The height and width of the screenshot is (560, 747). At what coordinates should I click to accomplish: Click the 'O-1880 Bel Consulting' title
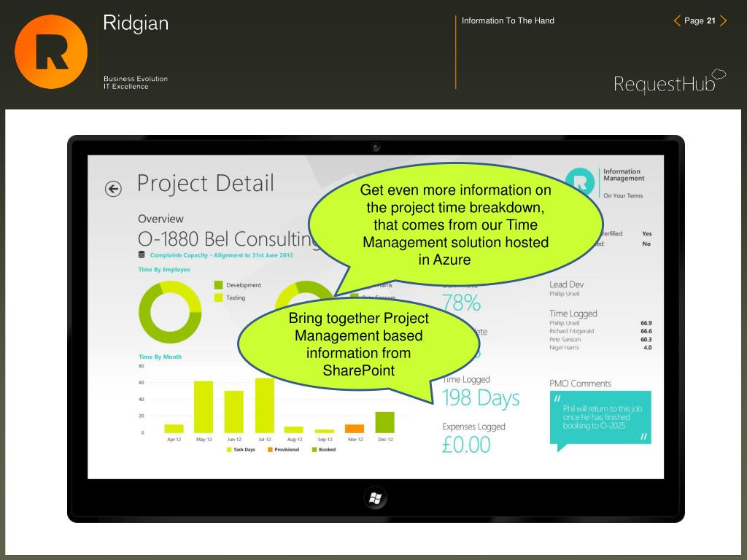229,238
